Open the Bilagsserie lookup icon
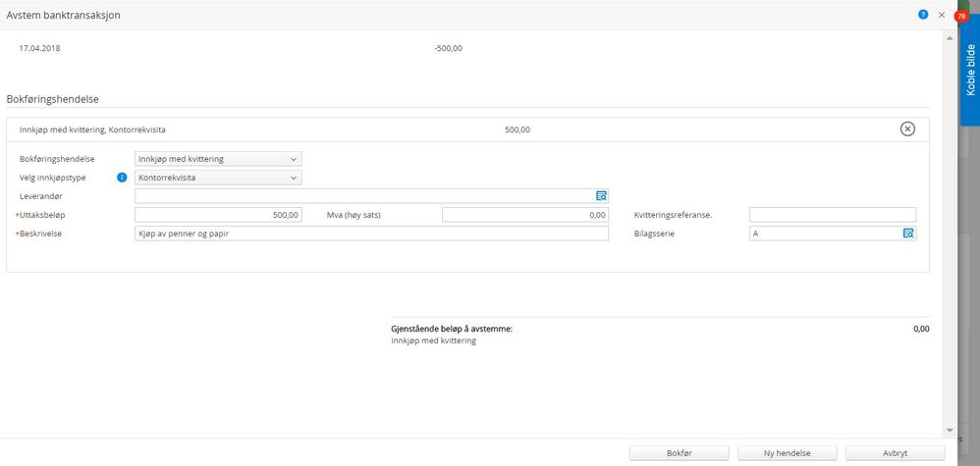The height and width of the screenshot is (466, 980). (908, 233)
